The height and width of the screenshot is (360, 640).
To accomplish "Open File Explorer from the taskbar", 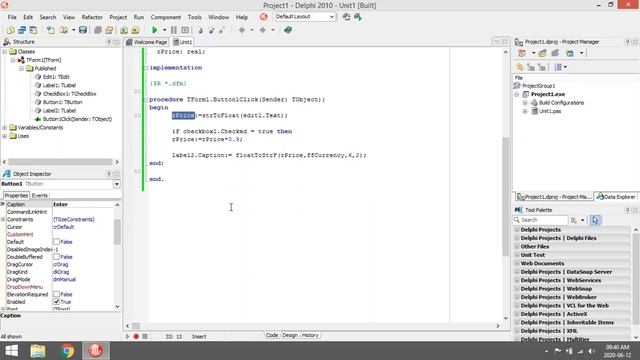I will coord(38,351).
